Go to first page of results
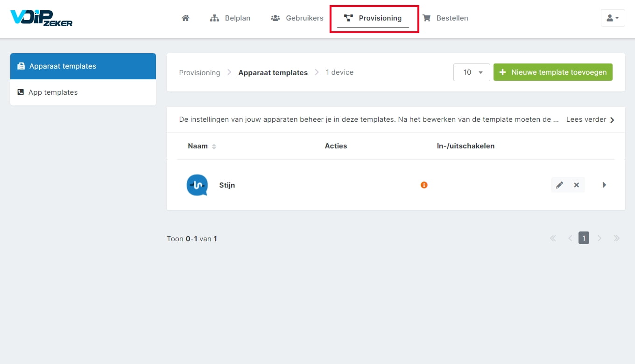Screen dimensions: 635x364 pyautogui.click(x=553, y=238)
